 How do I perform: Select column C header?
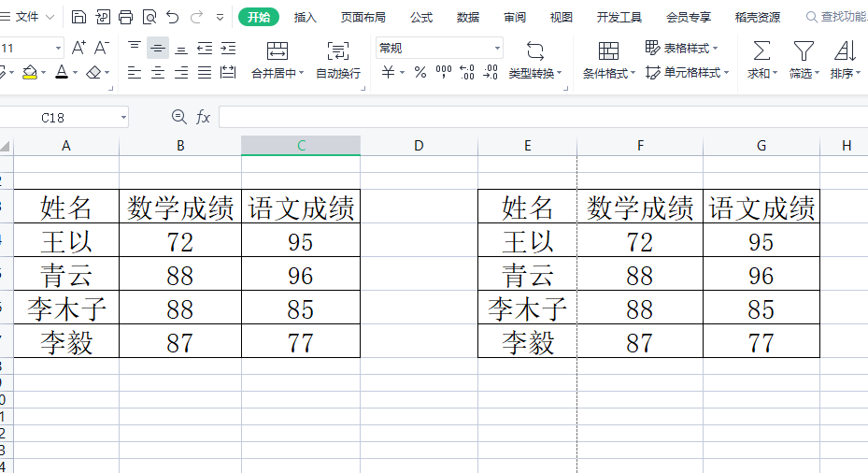(x=301, y=146)
